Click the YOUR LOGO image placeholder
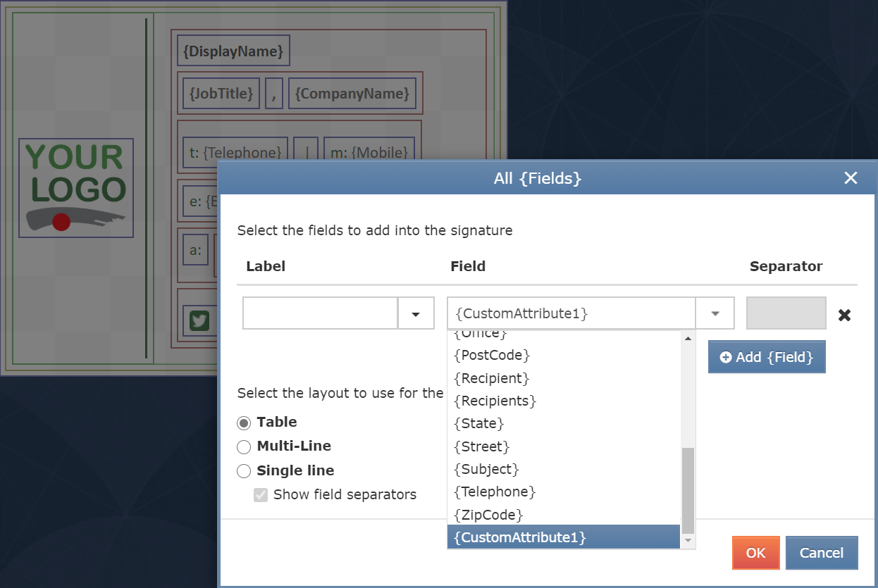Image resolution: width=878 pixels, height=588 pixels. 76,187
